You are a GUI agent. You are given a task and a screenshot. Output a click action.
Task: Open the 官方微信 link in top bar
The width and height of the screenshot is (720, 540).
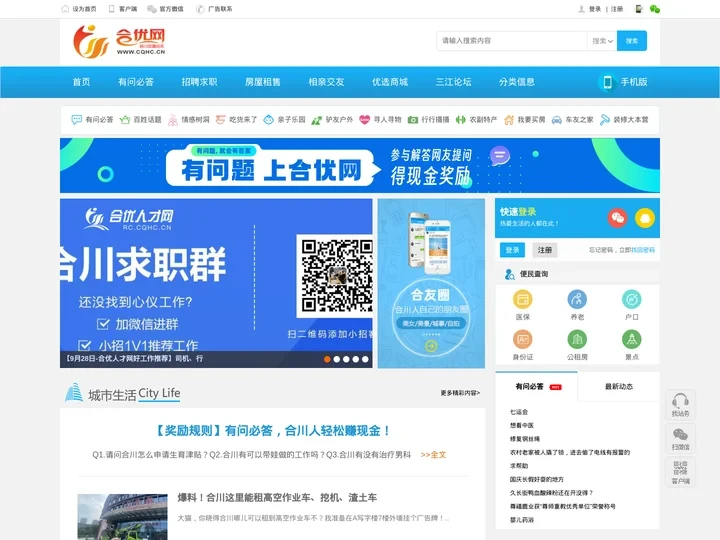point(165,9)
